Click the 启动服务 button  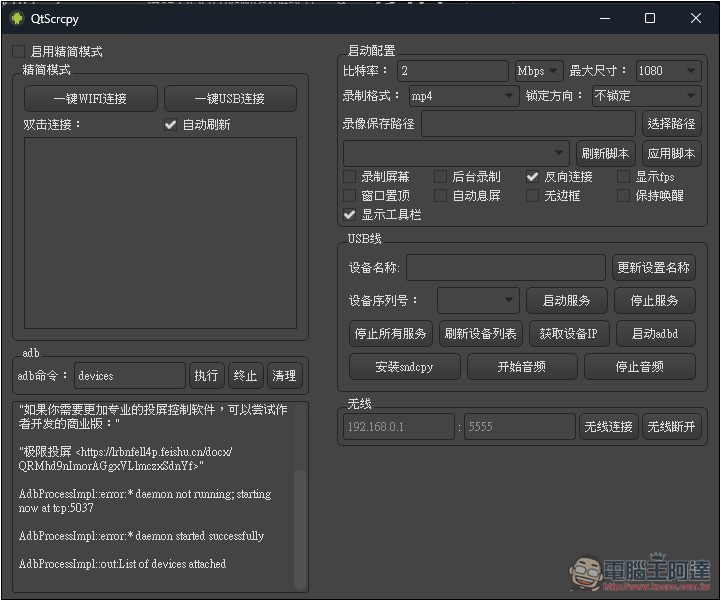566,300
